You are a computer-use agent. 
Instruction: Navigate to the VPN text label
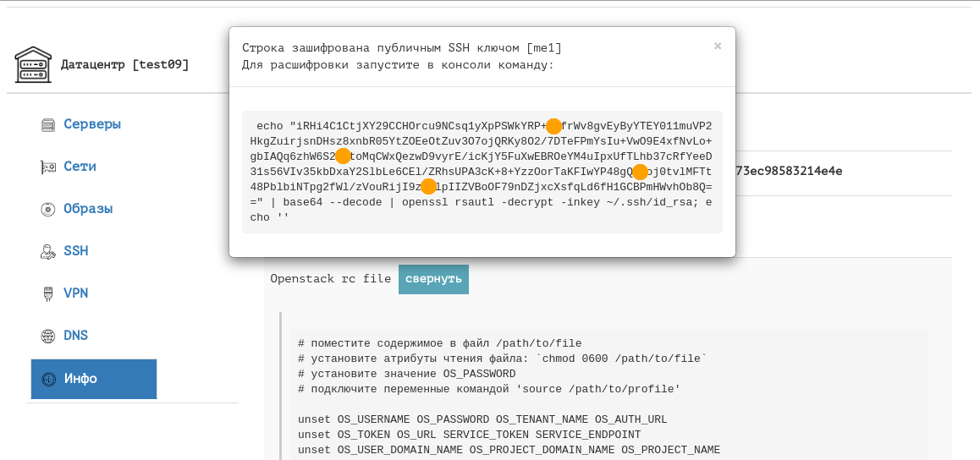pyautogui.click(x=76, y=293)
